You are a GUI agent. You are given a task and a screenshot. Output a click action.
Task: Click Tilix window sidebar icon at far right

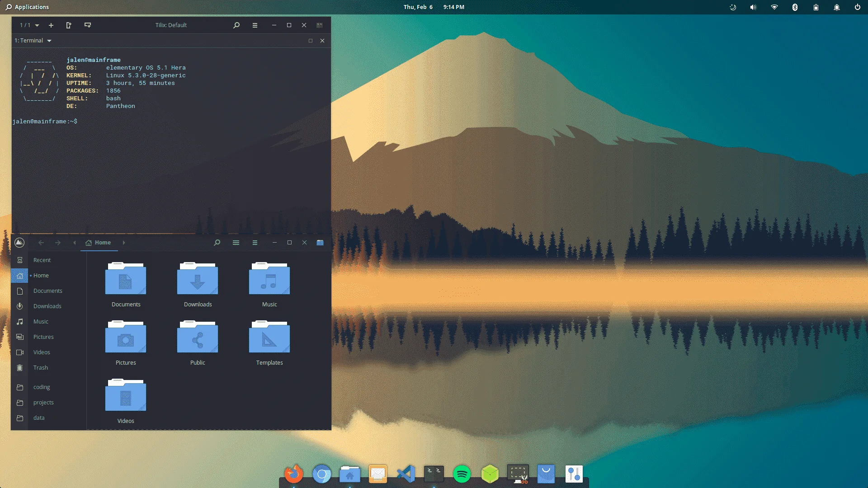click(320, 25)
